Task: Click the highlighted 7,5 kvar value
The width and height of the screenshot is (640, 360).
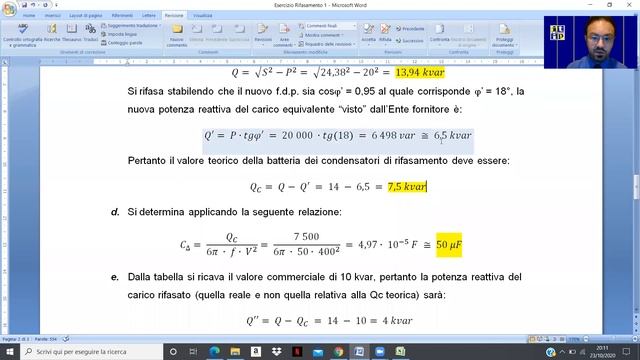Action: coord(407,187)
